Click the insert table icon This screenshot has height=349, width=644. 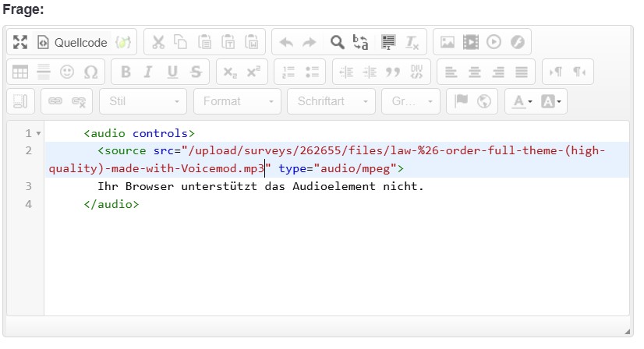pos(20,72)
